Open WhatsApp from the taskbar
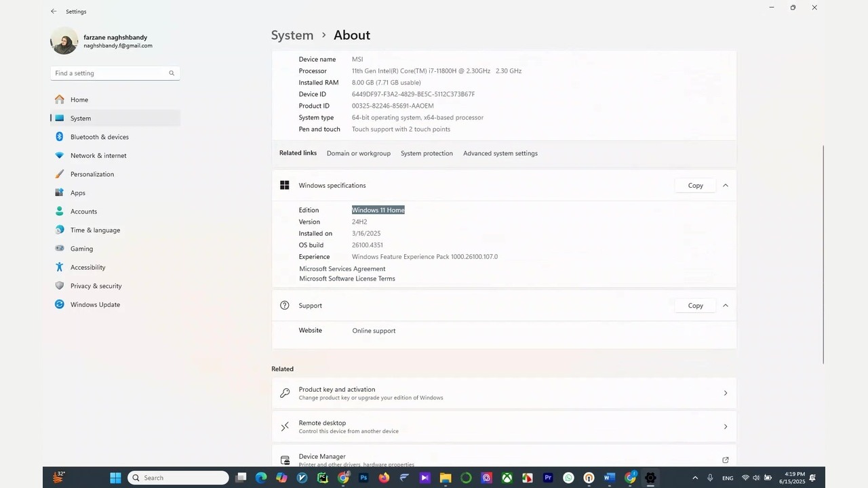Image resolution: width=868 pixels, height=488 pixels. (568, 478)
